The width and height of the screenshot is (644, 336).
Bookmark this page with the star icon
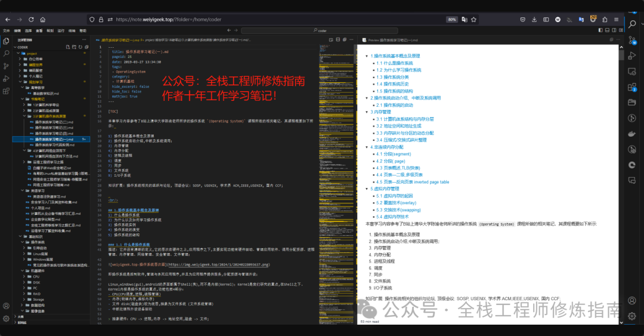(x=474, y=19)
